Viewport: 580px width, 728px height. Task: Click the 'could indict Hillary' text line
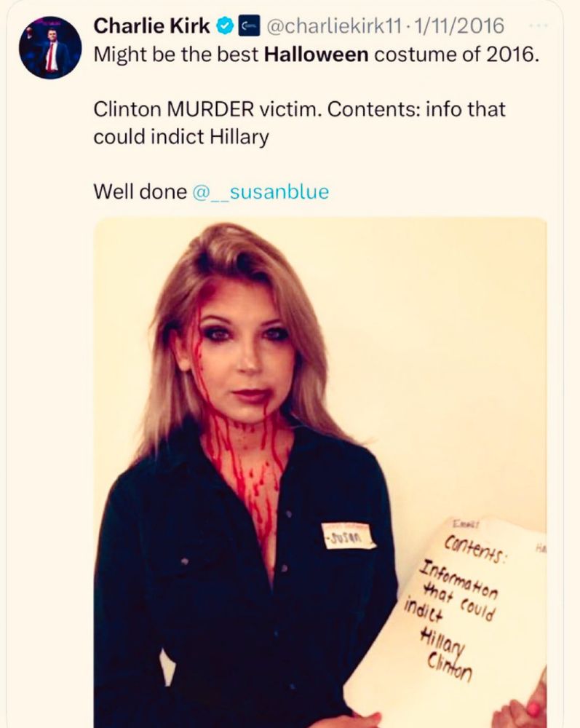coord(181,137)
